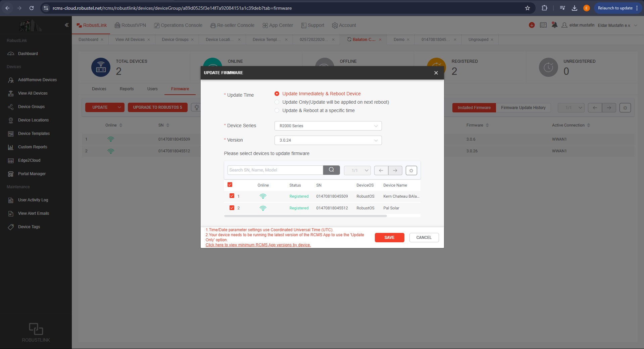This screenshot has width=644, height=349.
Task: Focus the Search SN, Name, Model field
Action: 275,170
